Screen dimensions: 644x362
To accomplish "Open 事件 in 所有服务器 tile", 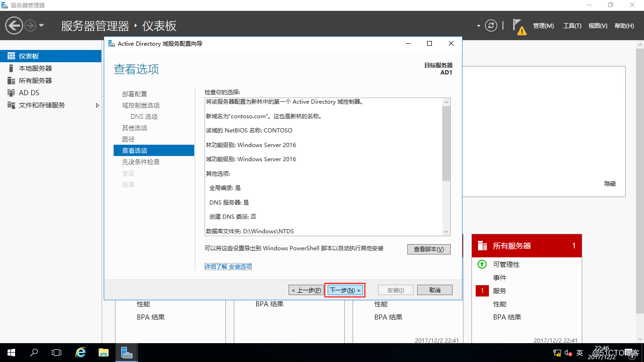I will click(x=500, y=278).
